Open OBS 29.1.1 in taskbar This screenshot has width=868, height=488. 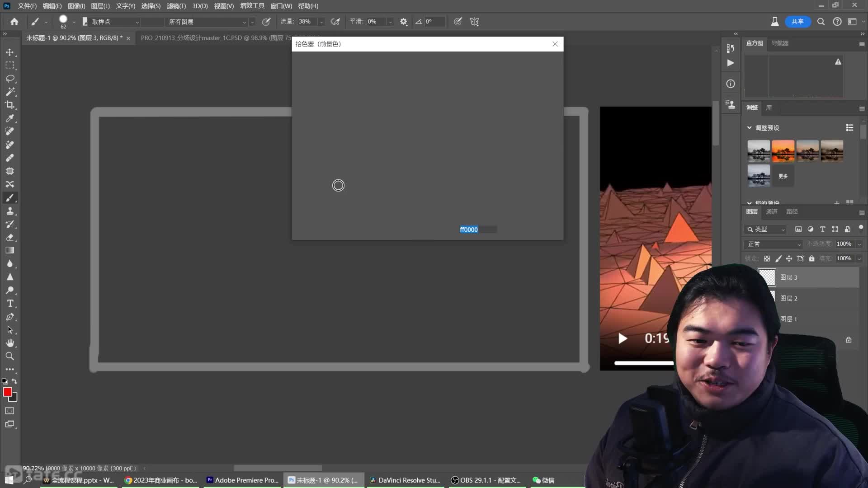click(486, 480)
